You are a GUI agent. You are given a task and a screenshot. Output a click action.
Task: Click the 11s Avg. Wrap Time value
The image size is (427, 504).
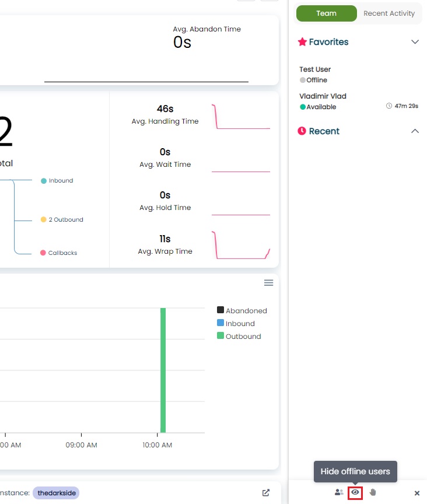[165, 239]
